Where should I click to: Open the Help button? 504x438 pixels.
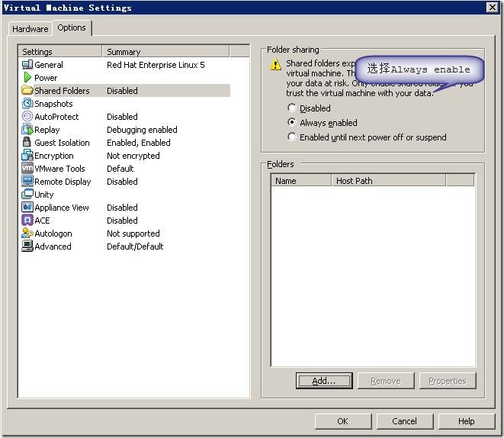[466, 421]
